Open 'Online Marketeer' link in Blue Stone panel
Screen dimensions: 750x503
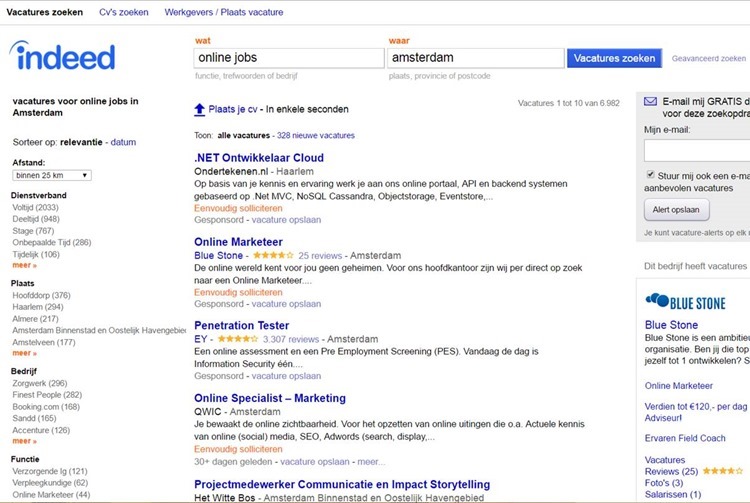pos(679,386)
